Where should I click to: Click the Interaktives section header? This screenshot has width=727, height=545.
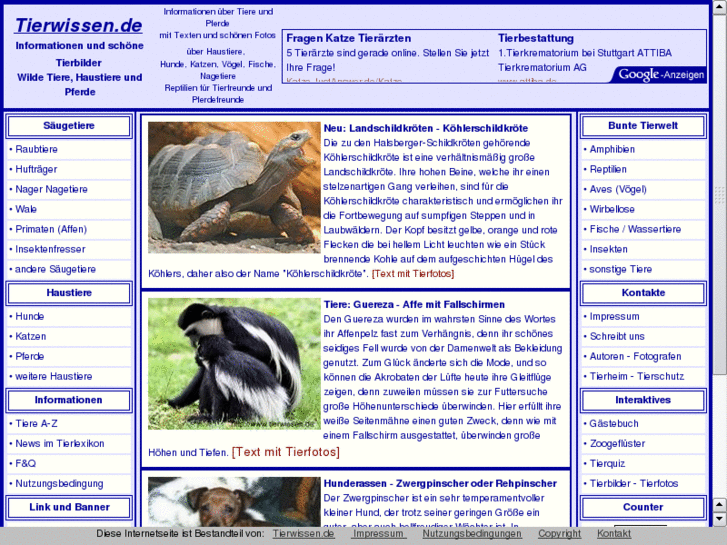point(643,400)
